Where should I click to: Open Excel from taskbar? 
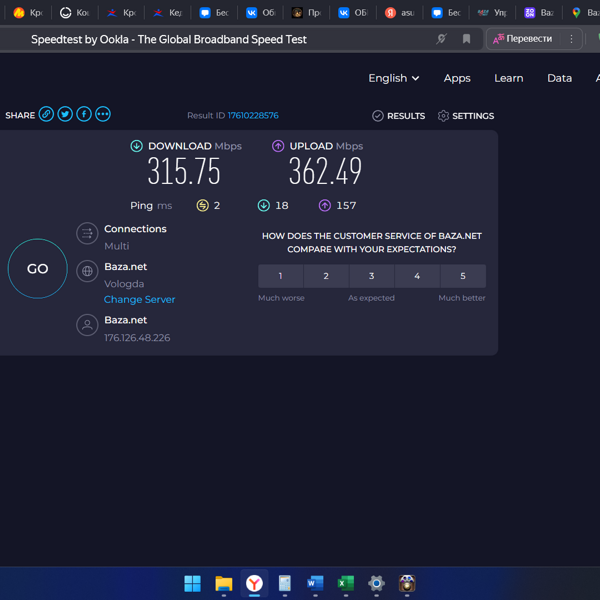[x=346, y=584]
